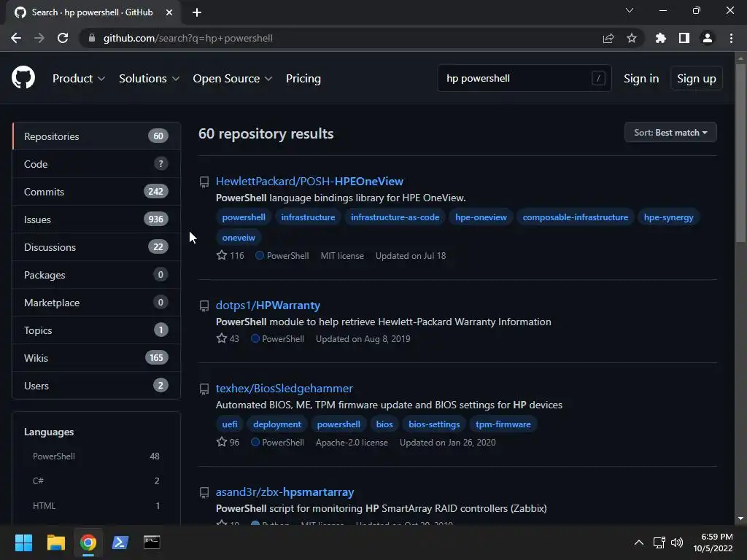Click the share page icon in address bar

(x=608, y=38)
